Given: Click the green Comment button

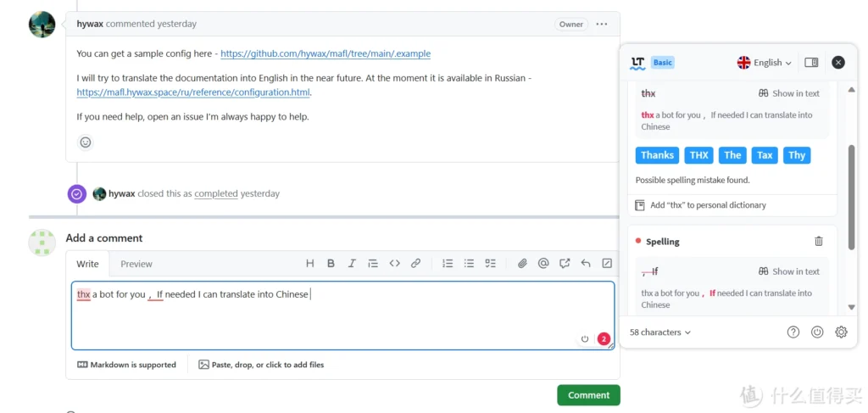Looking at the screenshot, I should pos(588,395).
